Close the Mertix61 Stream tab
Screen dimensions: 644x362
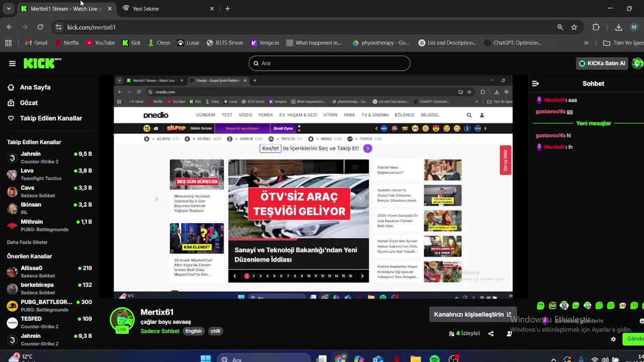[110, 9]
